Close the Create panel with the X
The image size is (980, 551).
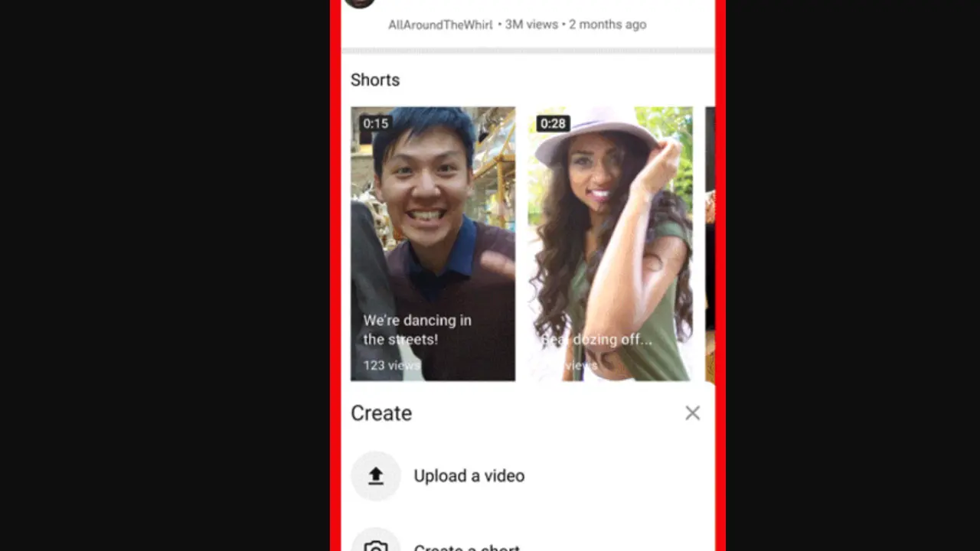[x=692, y=413]
